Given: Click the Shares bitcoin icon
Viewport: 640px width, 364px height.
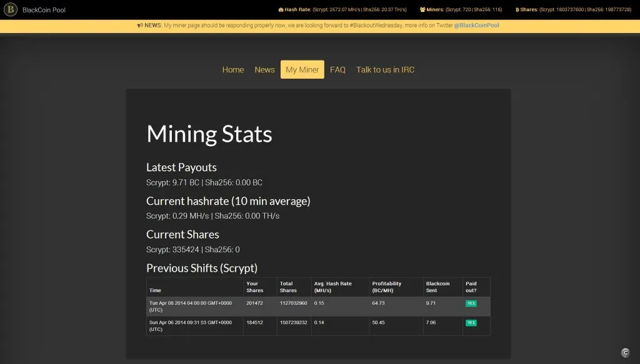Looking at the screenshot, I should (517, 10).
